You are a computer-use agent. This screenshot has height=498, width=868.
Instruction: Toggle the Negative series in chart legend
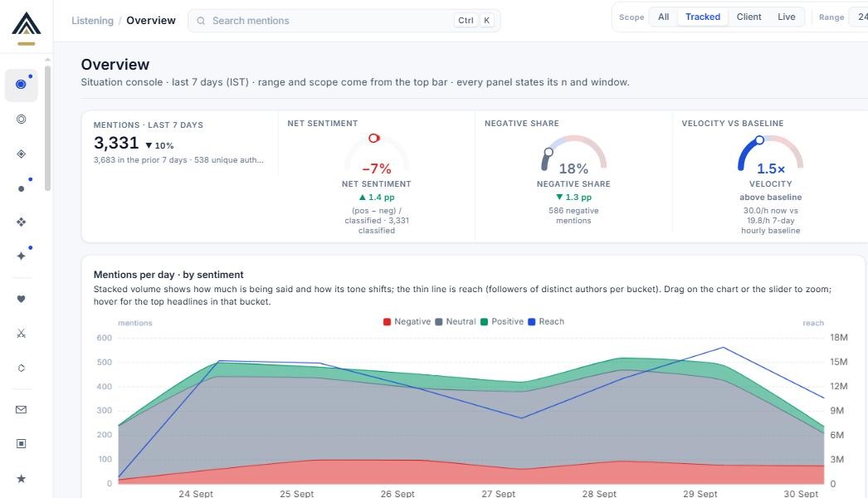click(407, 321)
